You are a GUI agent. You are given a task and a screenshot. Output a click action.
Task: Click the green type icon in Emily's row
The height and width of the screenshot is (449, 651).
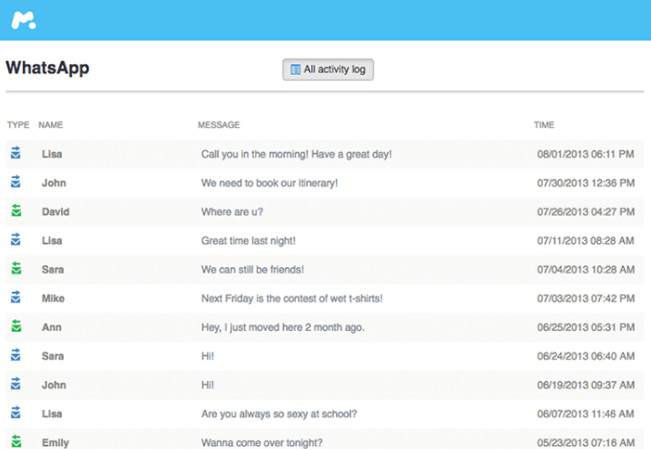(16, 442)
